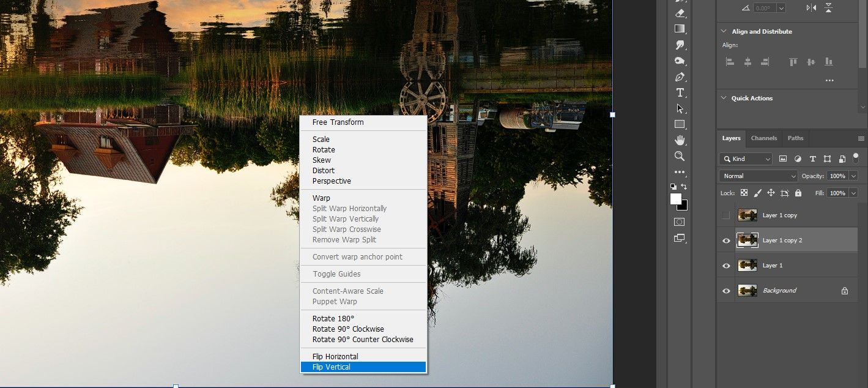868x388 pixels.
Task: Choose Flip Vertical from context menu
Action: tap(363, 367)
